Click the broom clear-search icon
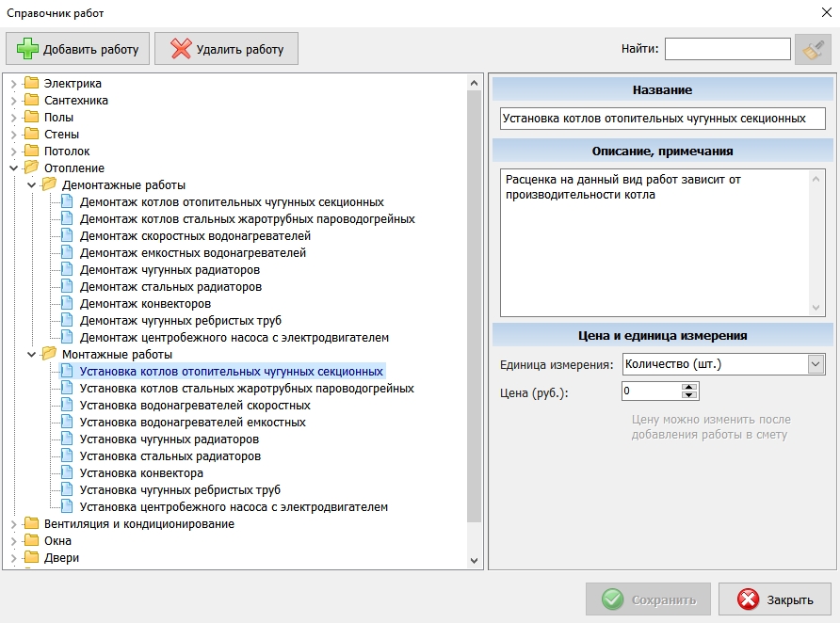This screenshot has width=840, height=623. point(812,49)
